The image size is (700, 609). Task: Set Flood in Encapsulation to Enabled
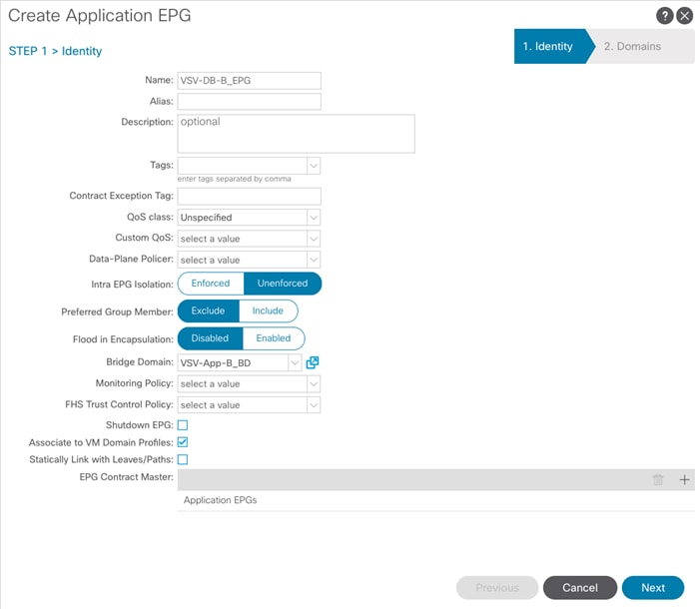tap(274, 338)
